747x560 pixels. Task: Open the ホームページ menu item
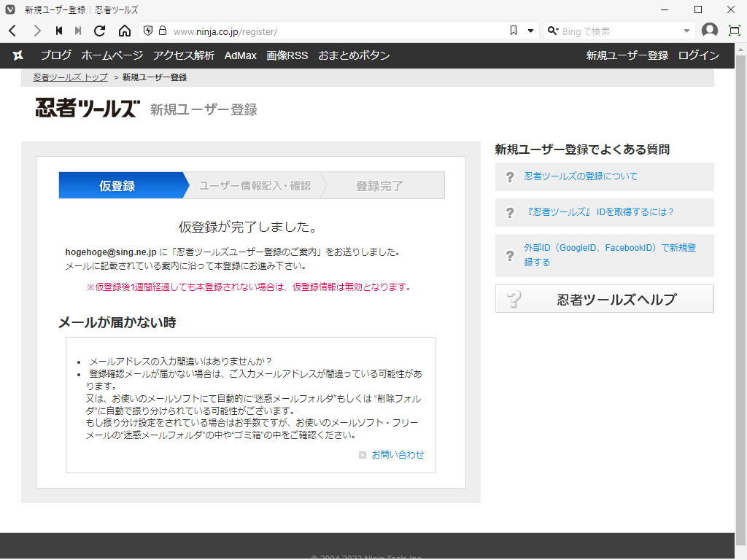tap(112, 55)
